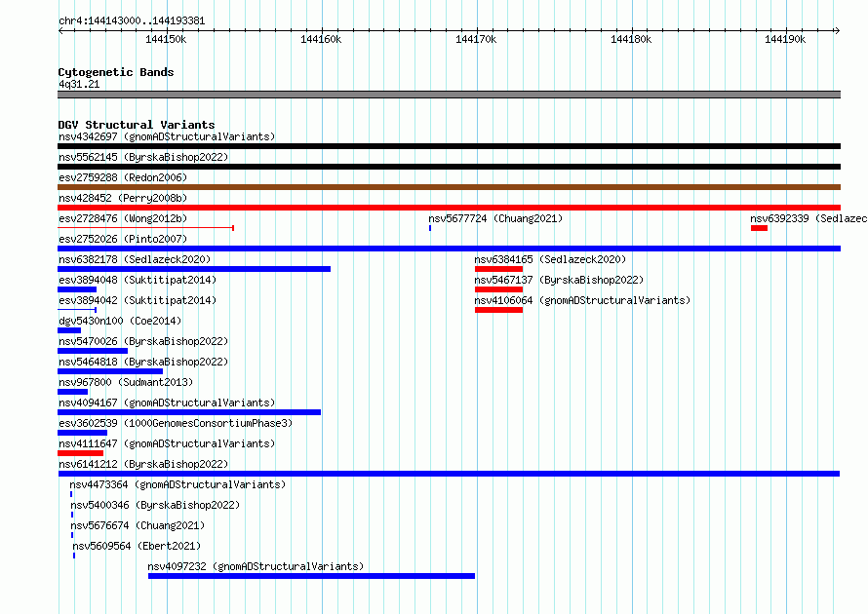The width and height of the screenshot is (868, 614).
Task: Open nsv967800 Sudmant2013 label
Action: [x=126, y=382]
